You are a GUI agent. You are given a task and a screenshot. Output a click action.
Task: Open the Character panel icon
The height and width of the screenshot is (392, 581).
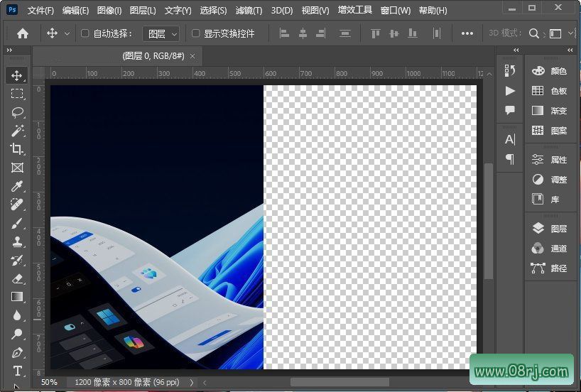click(510, 140)
